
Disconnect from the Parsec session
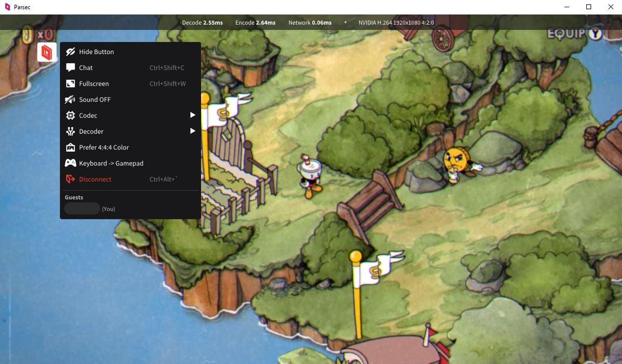click(x=95, y=179)
